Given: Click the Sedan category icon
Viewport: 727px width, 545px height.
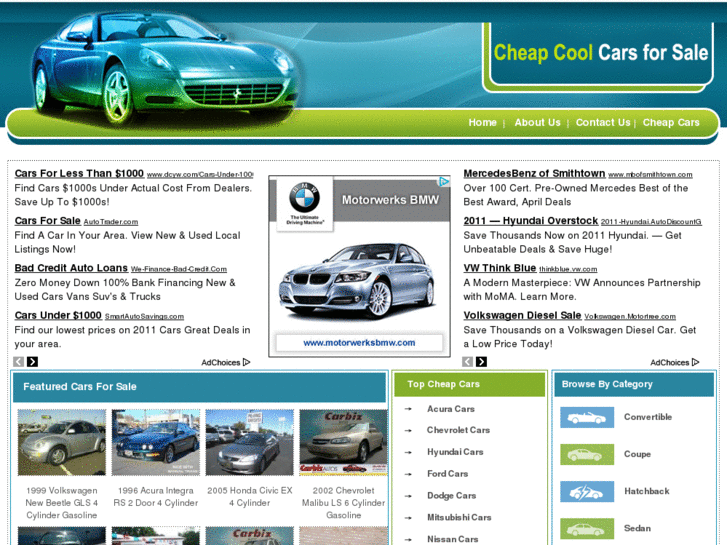Looking at the screenshot, I should pos(587,528).
